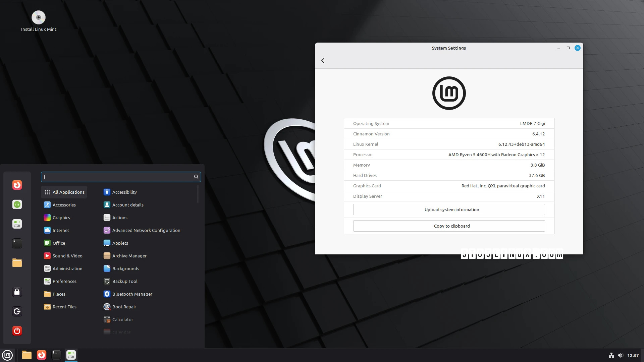Click the applications list scrollbar
The image size is (644, 362).
[x=198, y=194]
